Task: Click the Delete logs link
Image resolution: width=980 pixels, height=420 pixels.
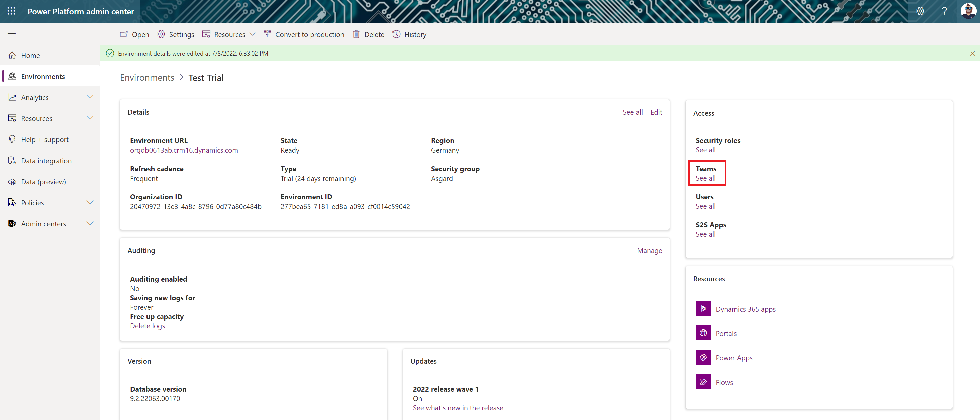Action: click(148, 326)
